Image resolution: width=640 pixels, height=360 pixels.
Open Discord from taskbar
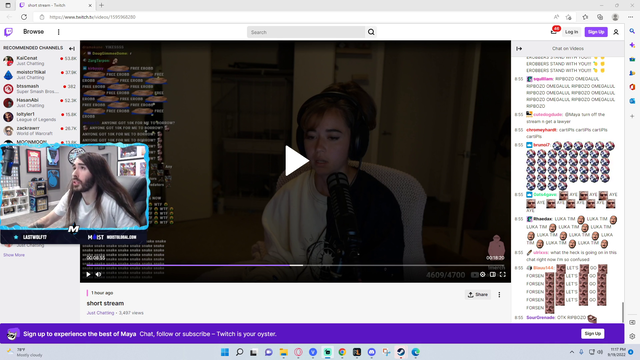371,352
